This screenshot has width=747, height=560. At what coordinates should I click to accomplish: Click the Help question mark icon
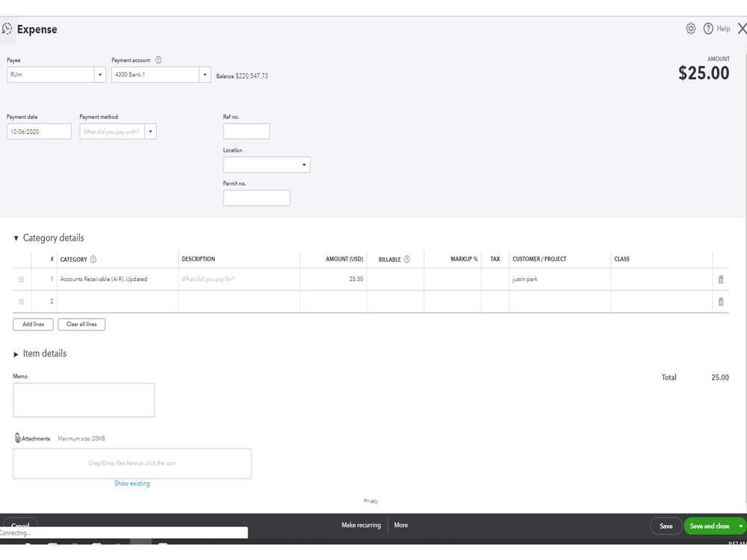click(x=708, y=28)
